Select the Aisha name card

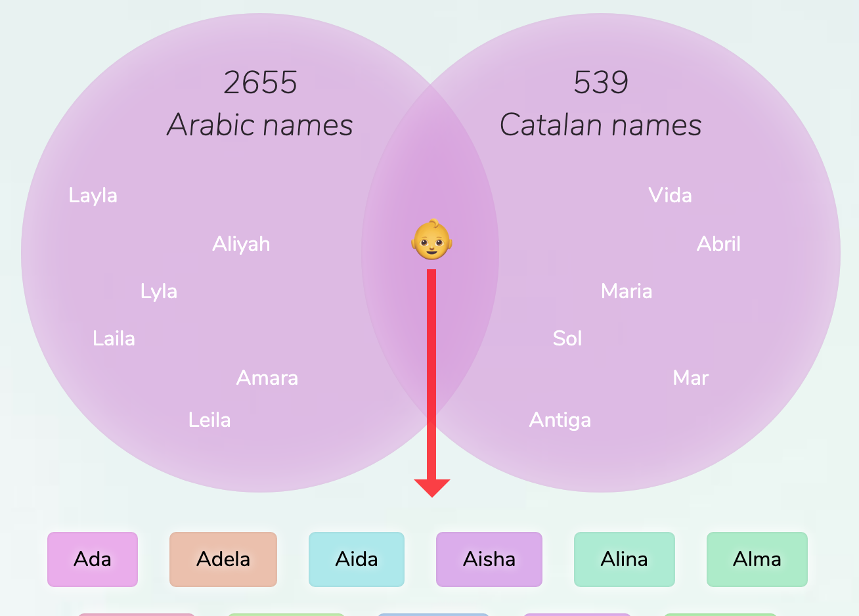489,560
